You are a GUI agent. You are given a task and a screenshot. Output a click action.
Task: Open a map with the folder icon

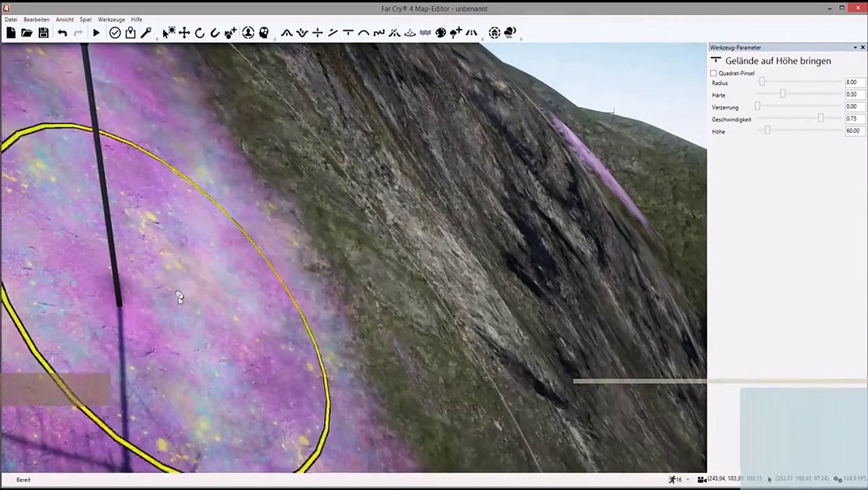tap(27, 33)
